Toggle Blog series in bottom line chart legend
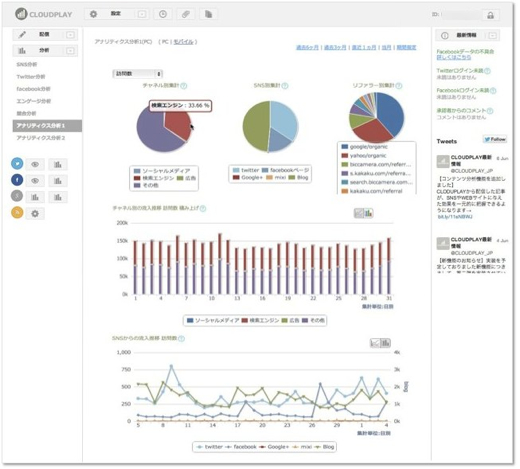520x469 pixels. pos(324,447)
